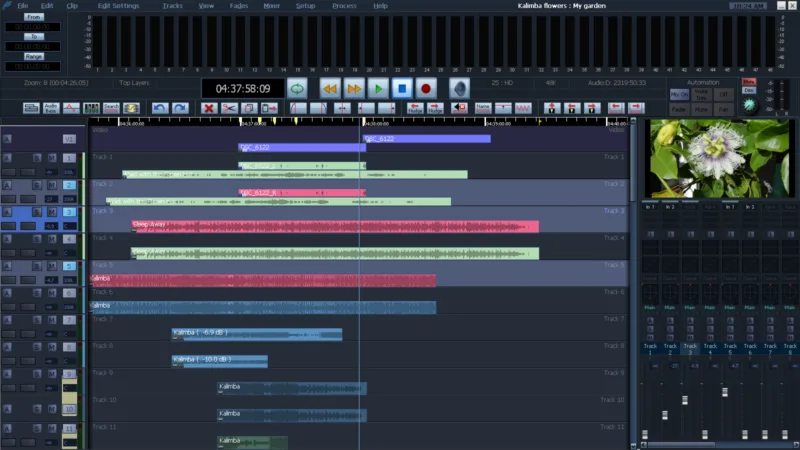Open the Tracks menu
This screenshot has height=450, width=800.
(x=172, y=6)
